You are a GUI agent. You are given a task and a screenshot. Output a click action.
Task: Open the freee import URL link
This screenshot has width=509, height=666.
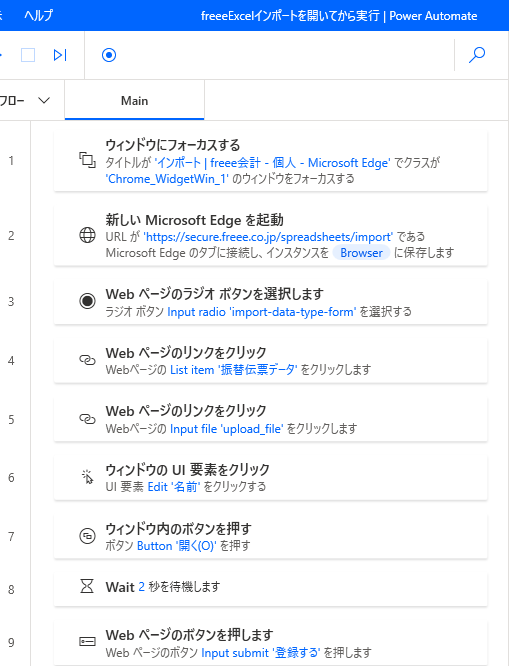(268, 237)
